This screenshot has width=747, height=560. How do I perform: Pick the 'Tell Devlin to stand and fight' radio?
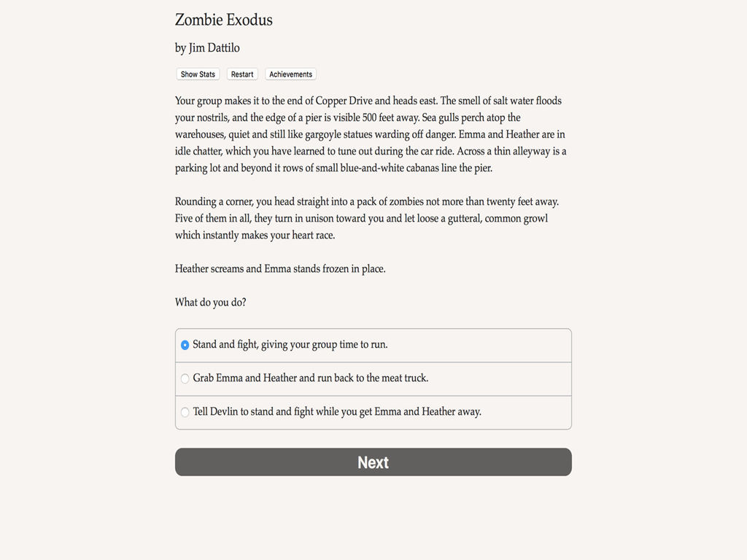(x=185, y=412)
